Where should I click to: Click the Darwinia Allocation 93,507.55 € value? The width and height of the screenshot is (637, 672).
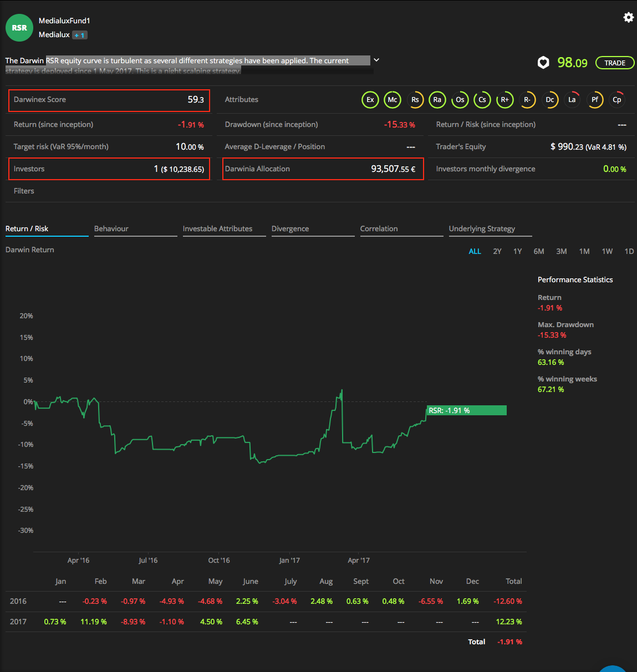pos(393,169)
